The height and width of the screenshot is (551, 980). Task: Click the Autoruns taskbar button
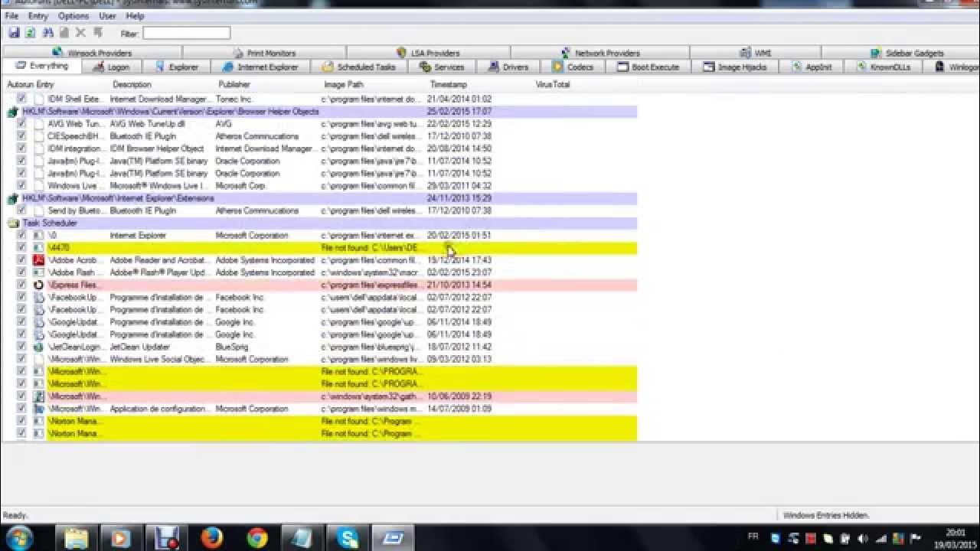393,538
